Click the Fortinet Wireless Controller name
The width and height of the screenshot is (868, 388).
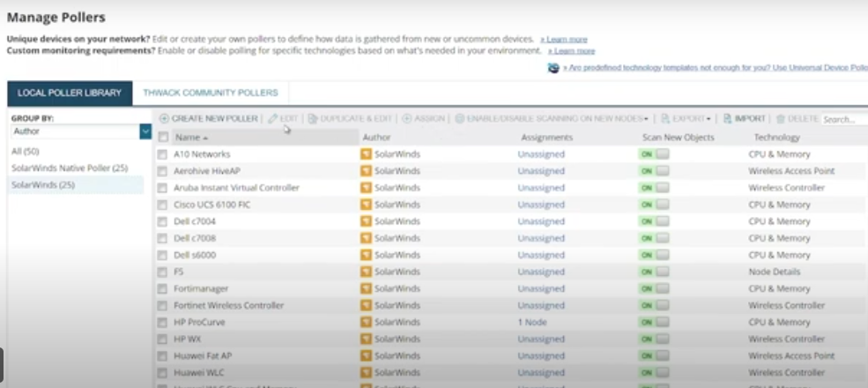coord(228,305)
